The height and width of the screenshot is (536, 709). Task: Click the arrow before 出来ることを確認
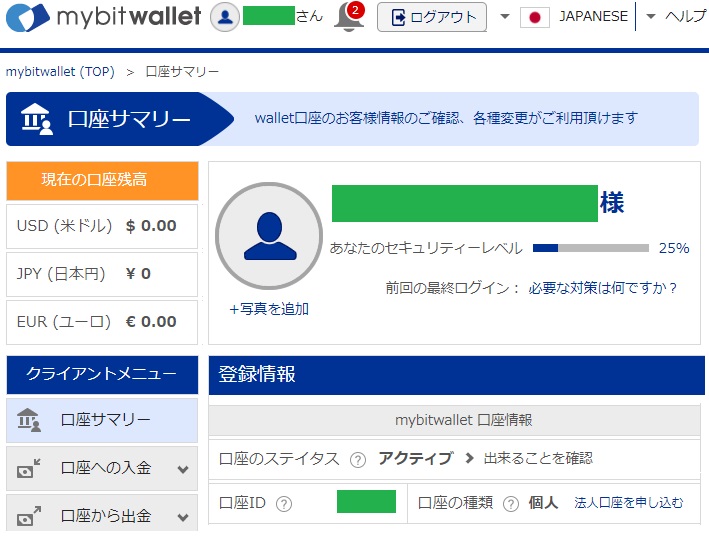point(469,459)
